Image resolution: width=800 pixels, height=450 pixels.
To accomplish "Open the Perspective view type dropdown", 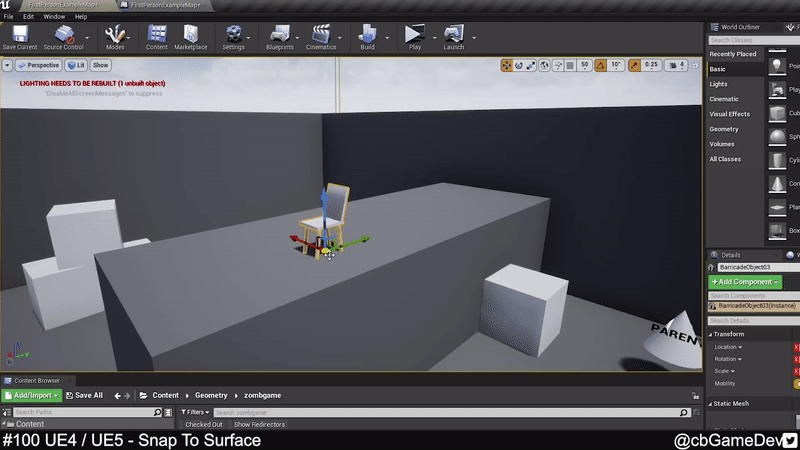I will click(39, 65).
